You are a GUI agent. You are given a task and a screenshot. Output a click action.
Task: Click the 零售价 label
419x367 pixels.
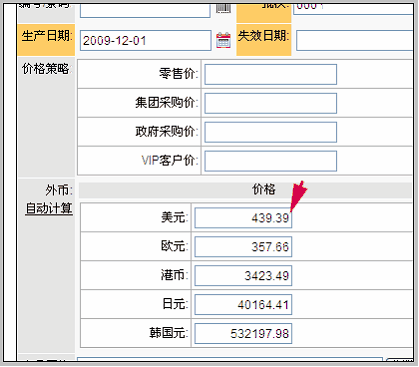pos(178,73)
